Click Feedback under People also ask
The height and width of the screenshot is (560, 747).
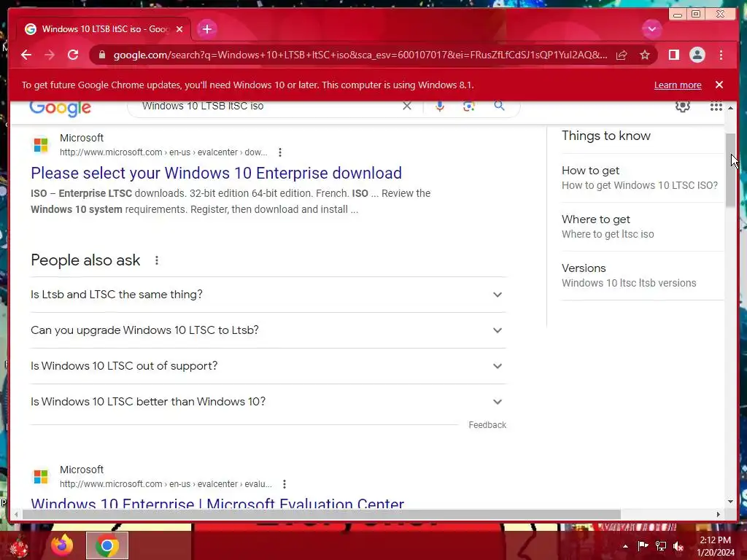tap(487, 425)
